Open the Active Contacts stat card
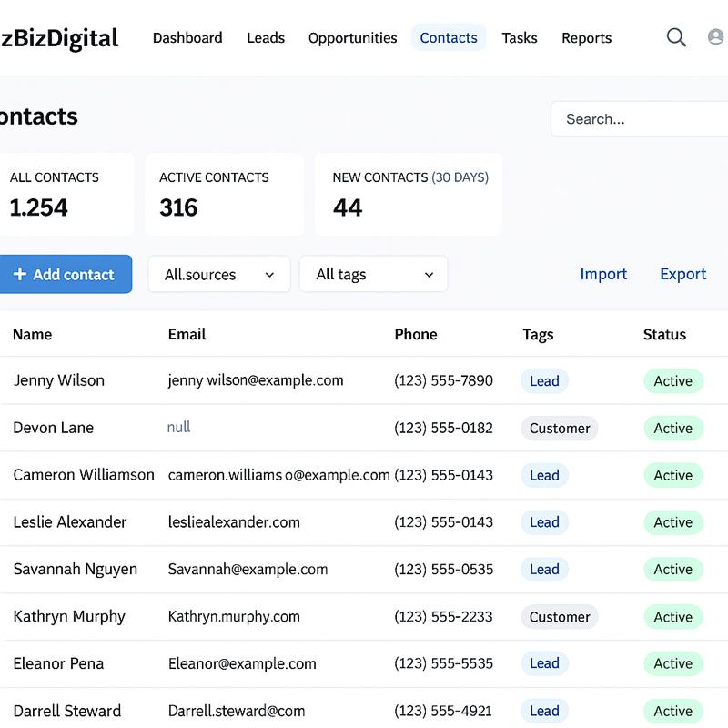Viewport: 728px width, 728px height. coord(224,194)
